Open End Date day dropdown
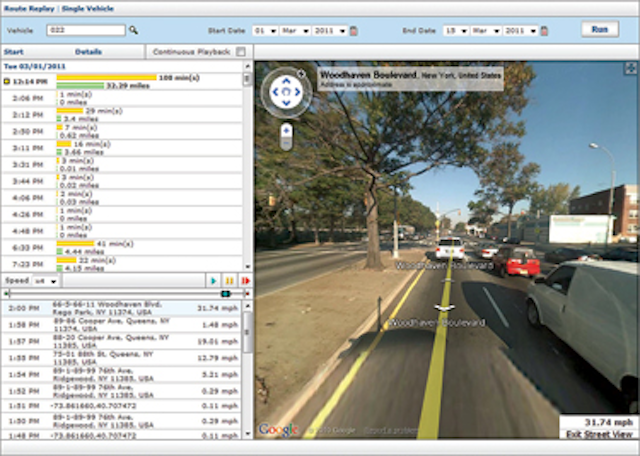Screen dimensions: 640x456 (x=456, y=31)
